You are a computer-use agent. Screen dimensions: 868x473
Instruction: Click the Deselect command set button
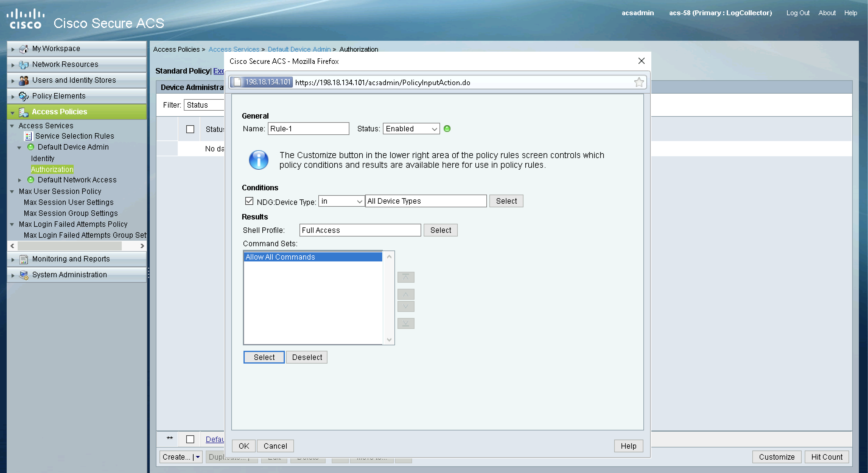click(307, 357)
